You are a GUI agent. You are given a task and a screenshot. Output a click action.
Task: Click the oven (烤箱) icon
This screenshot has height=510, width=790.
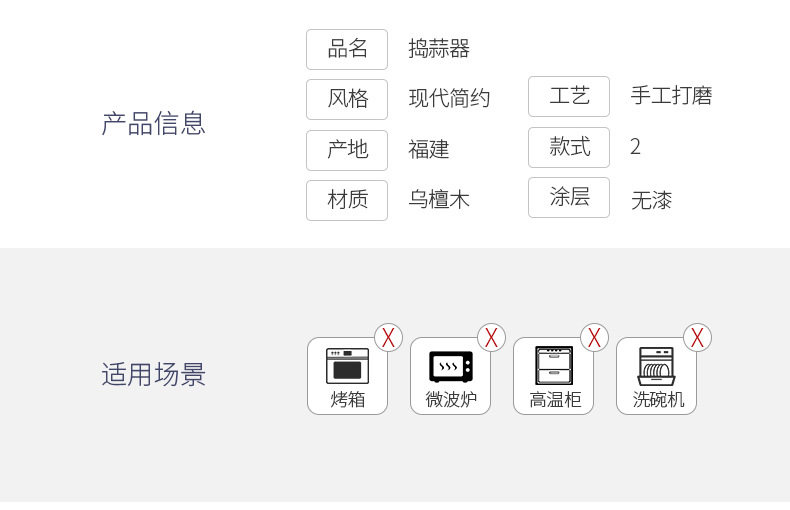[x=347, y=366]
